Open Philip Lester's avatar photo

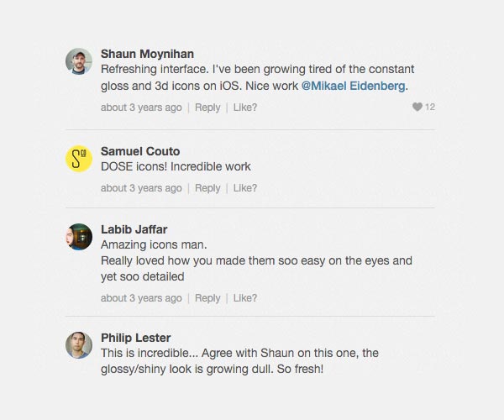[x=79, y=345]
